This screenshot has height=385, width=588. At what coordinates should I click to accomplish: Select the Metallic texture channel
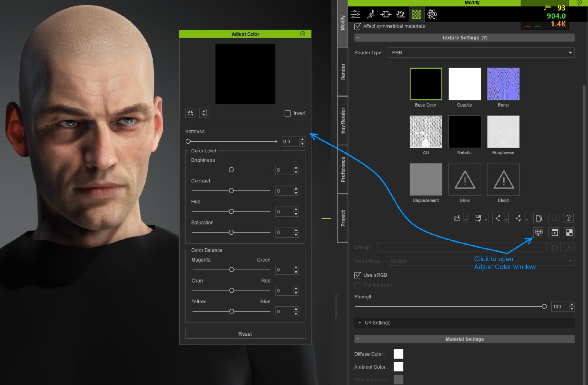[465, 132]
